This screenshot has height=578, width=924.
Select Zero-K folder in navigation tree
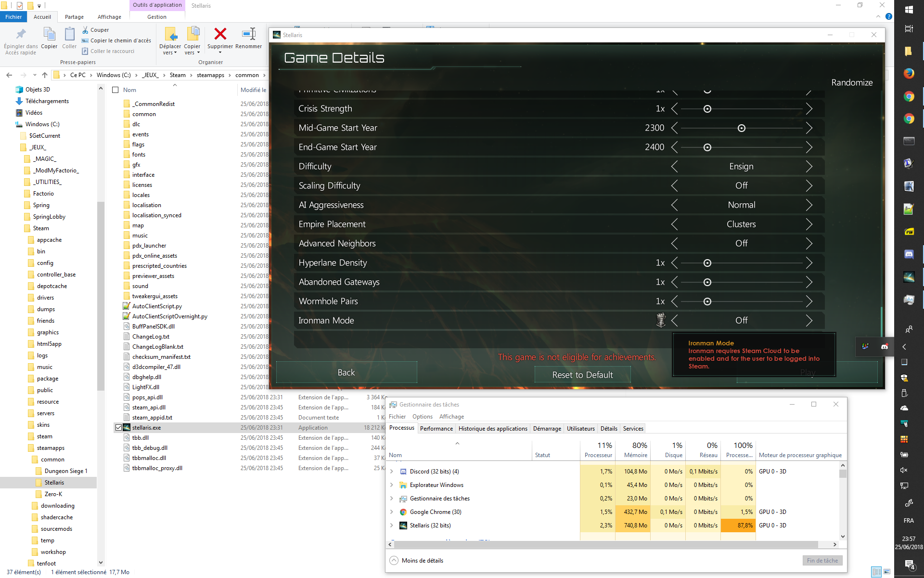point(53,494)
